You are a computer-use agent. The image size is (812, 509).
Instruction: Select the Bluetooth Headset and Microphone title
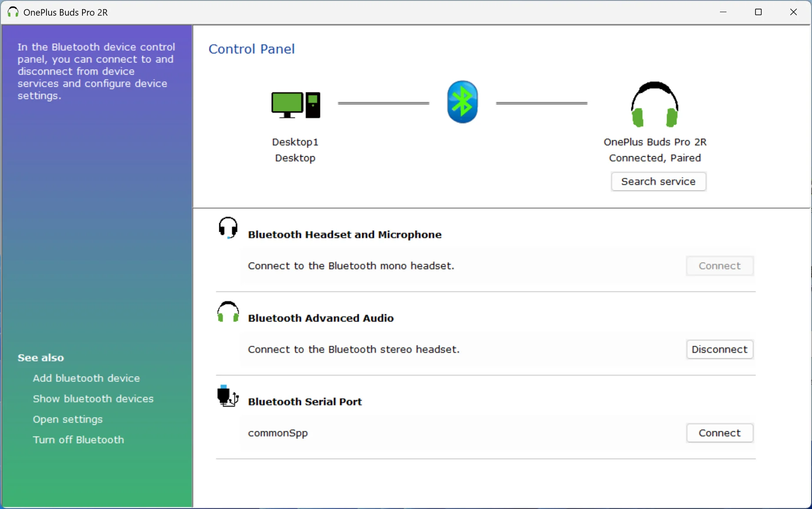(x=345, y=234)
